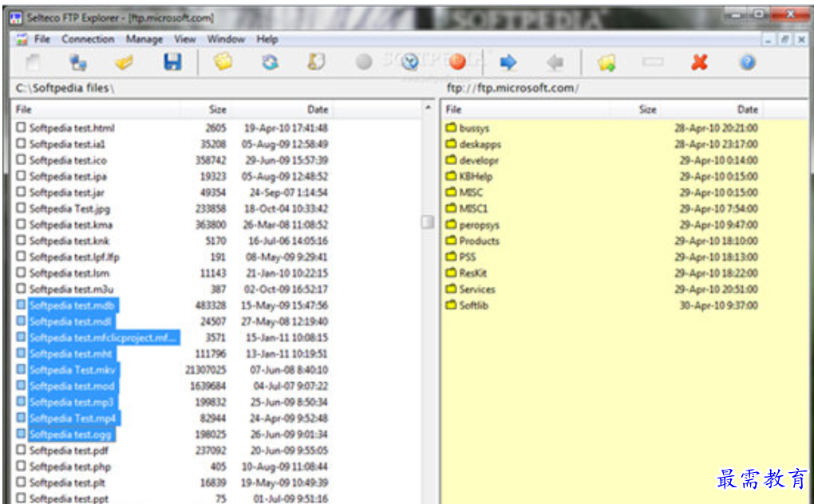The width and height of the screenshot is (814, 504).
Task: Select Softpedia test.ogg file name
Action: pos(70,434)
